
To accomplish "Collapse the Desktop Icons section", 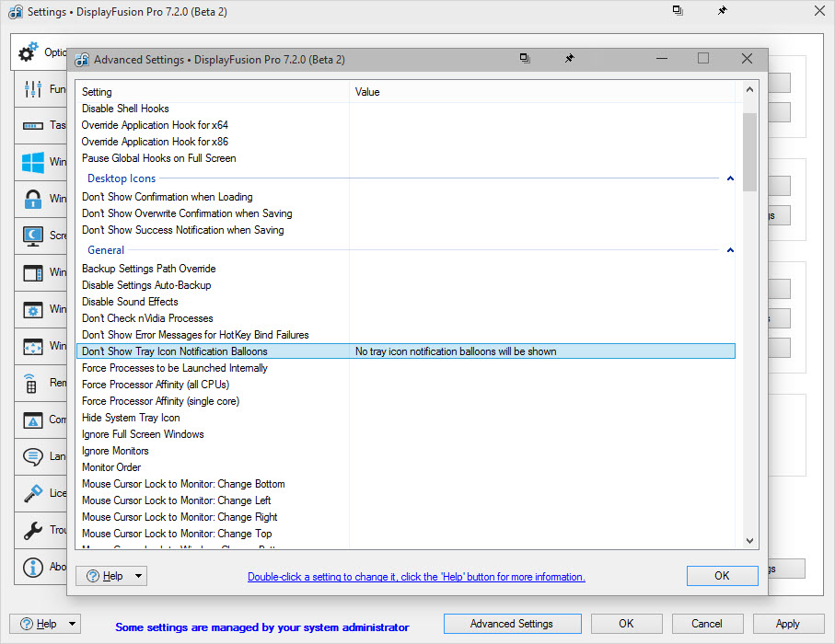I will (x=730, y=178).
